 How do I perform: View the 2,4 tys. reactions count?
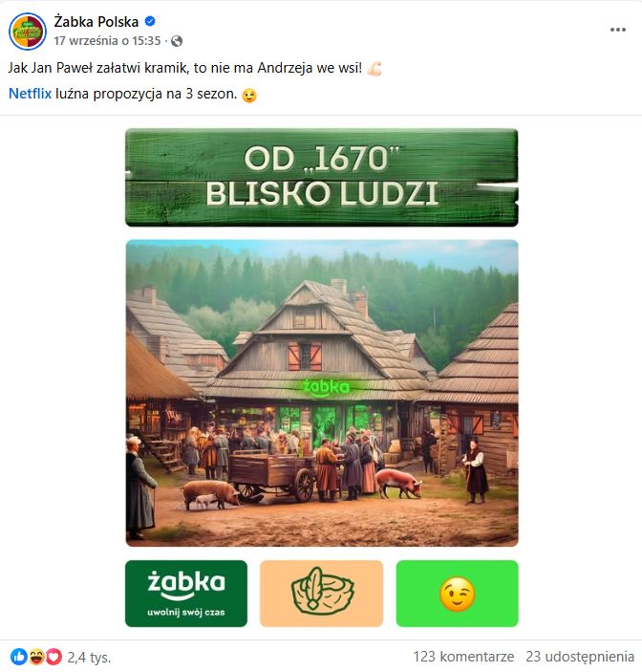89,657
